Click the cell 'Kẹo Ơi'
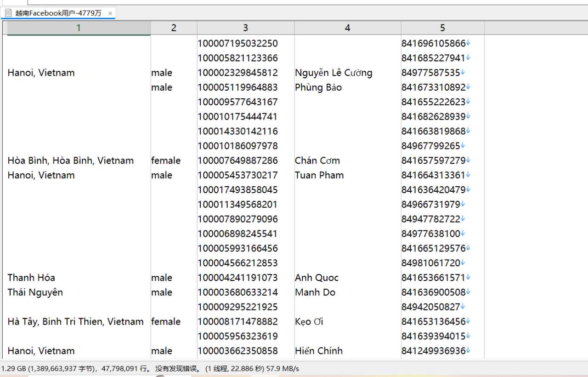 [309, 321]
